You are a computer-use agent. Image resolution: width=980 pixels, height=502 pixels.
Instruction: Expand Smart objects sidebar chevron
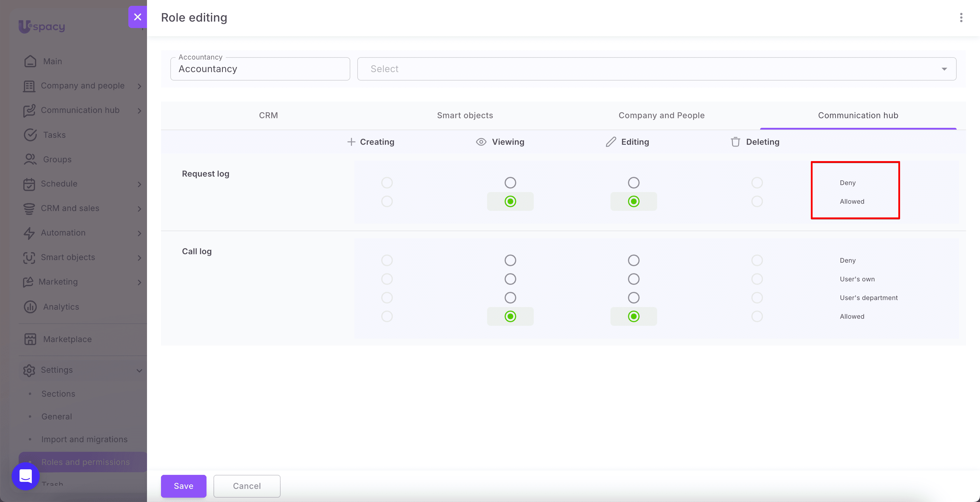[x=139, y=258]
